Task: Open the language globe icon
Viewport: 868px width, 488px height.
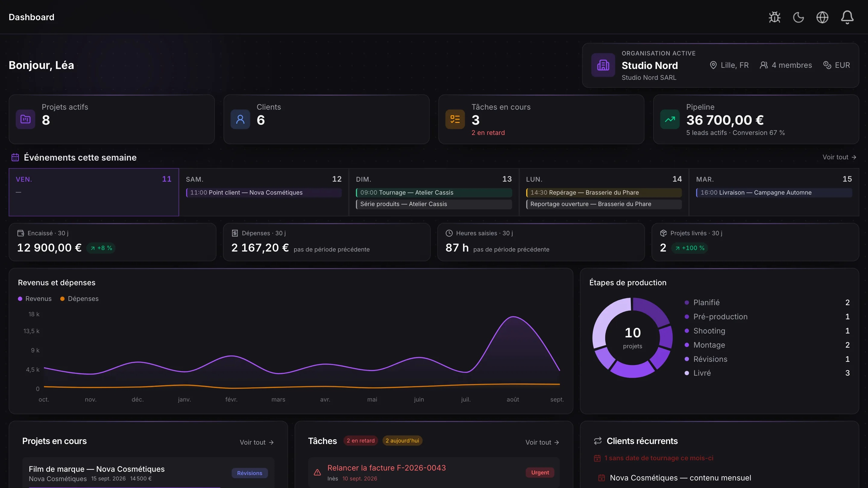Action: point(822,17)
